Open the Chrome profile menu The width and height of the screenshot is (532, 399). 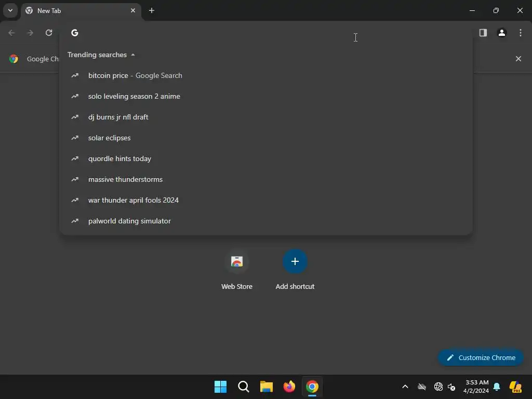(x=501, y=33)
